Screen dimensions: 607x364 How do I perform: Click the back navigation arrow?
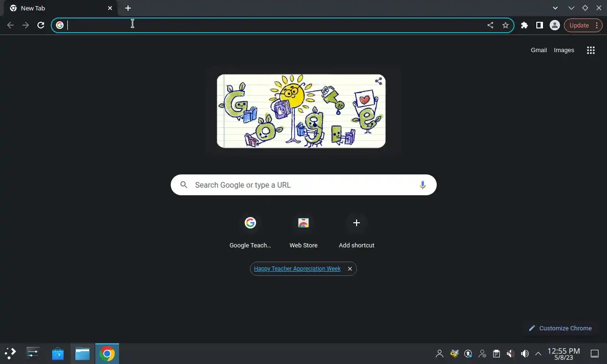coord(10,25)
